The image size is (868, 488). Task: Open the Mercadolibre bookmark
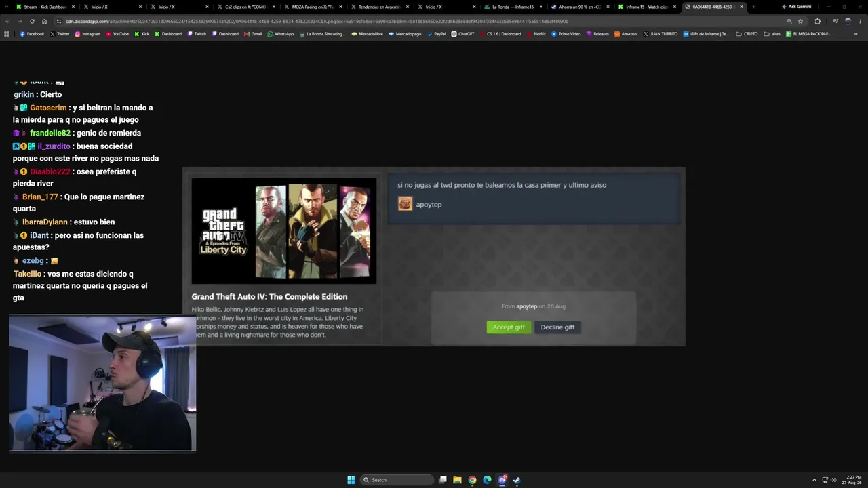coord(367,34)
